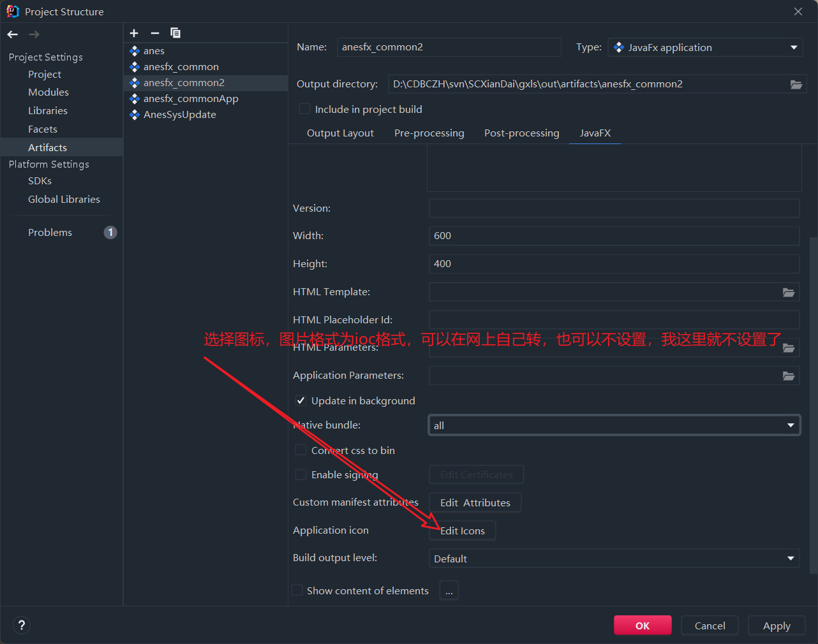
Task: Browse for HTML Template file
Action: tap(789, 292)
